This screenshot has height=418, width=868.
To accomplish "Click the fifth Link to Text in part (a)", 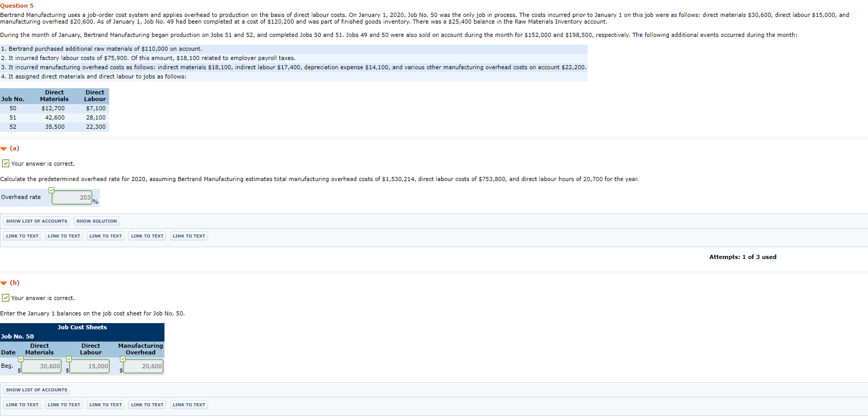I will (189, 236).
